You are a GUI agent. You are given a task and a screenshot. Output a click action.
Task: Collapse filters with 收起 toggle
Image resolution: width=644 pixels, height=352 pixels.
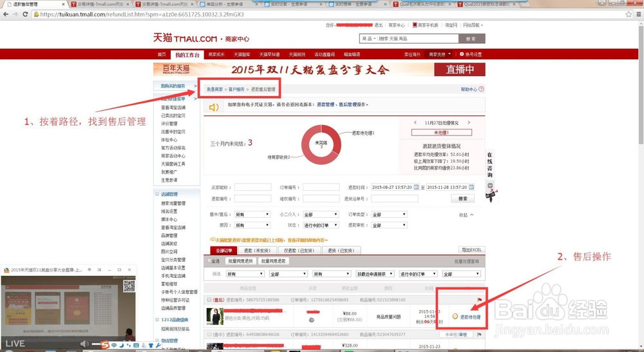click(466, 215)
